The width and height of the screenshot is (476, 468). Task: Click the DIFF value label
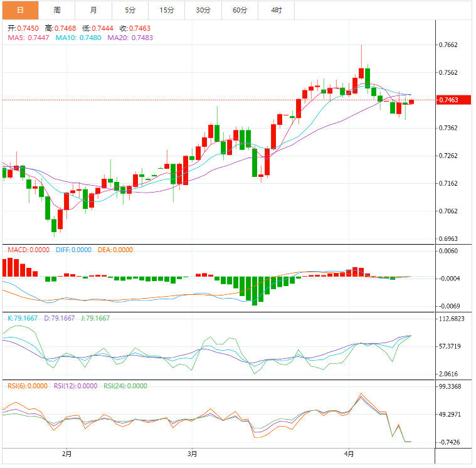73,250
